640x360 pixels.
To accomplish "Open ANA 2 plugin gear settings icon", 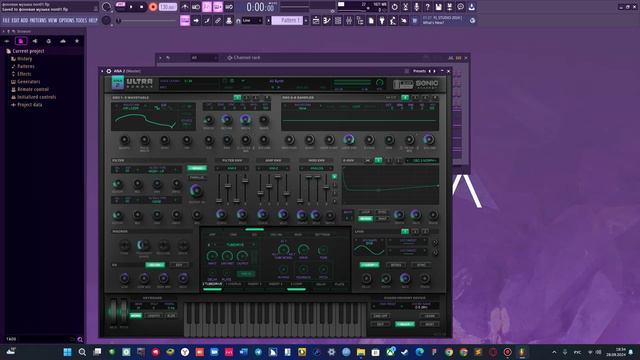I will coord(109,71).
